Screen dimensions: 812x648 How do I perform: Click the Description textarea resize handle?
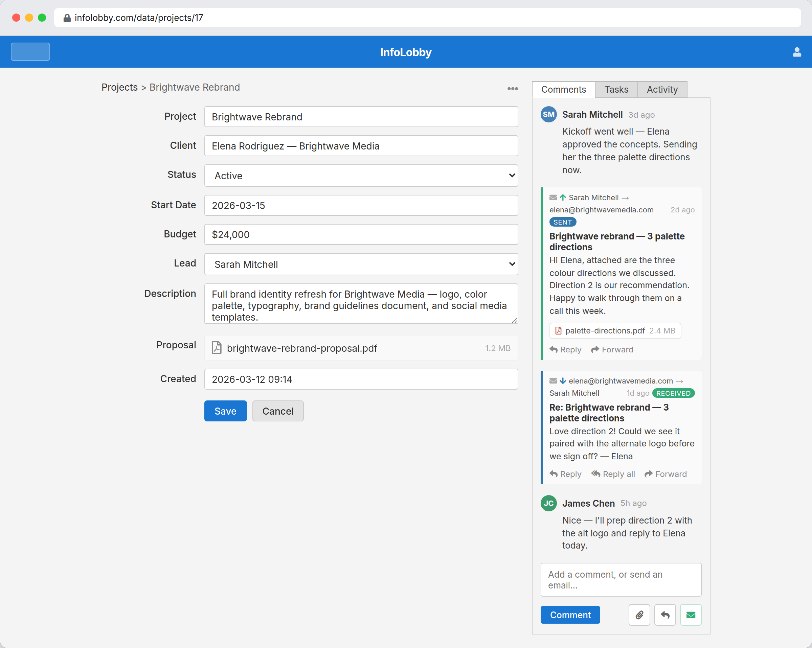(x=515, y=320)
